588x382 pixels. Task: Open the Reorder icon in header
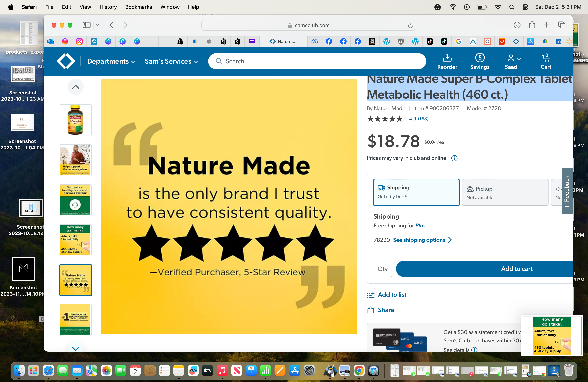(447, 58)
